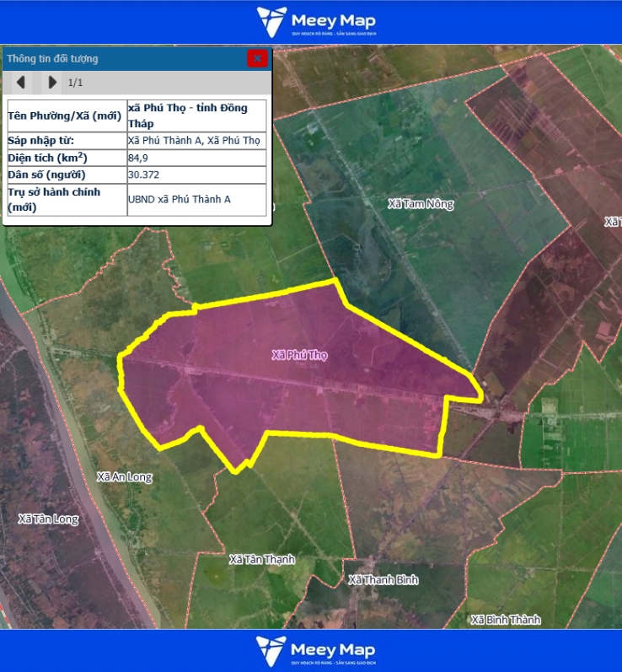Go to the previous object result
The image size is (622, 672).
point(20,83)
